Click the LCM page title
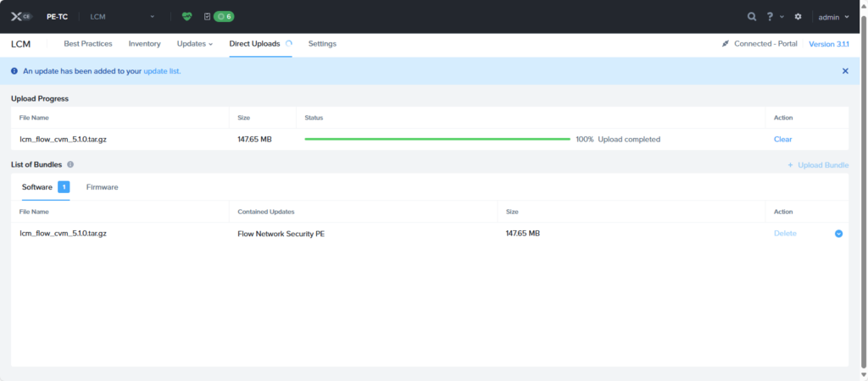This screenshot has height=381, width=868. click(21, 44)
